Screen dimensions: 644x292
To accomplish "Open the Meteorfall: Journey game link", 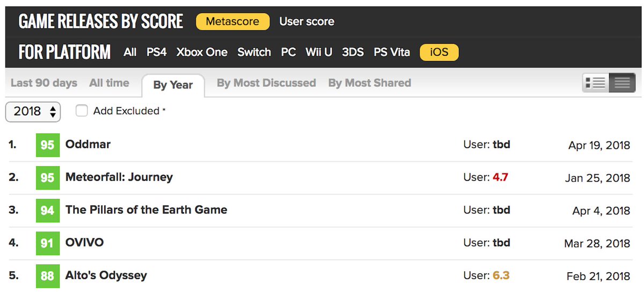I will tap(119, 177).
